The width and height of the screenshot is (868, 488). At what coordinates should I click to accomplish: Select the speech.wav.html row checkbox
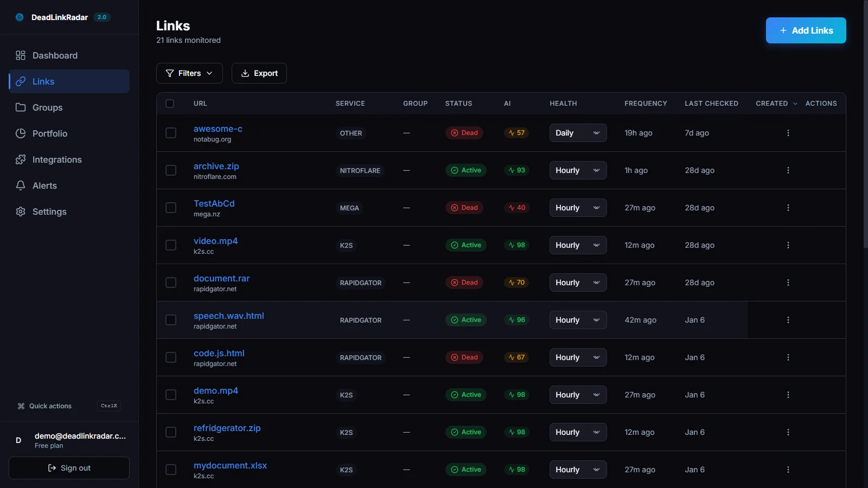pos(171,320)
